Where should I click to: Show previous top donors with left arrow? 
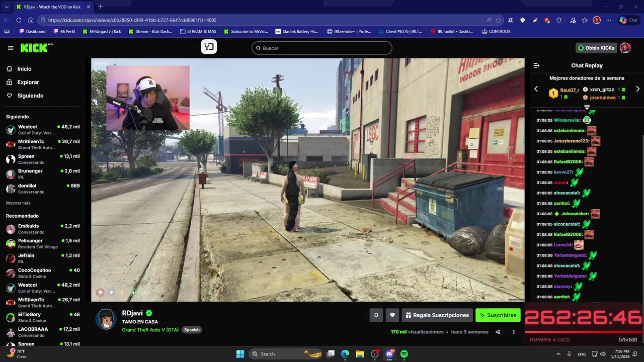click(x=536, y=89)
